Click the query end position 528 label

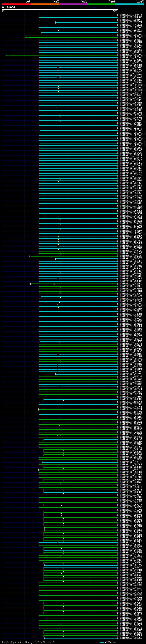pyautogui.click(x=115, y=11)
